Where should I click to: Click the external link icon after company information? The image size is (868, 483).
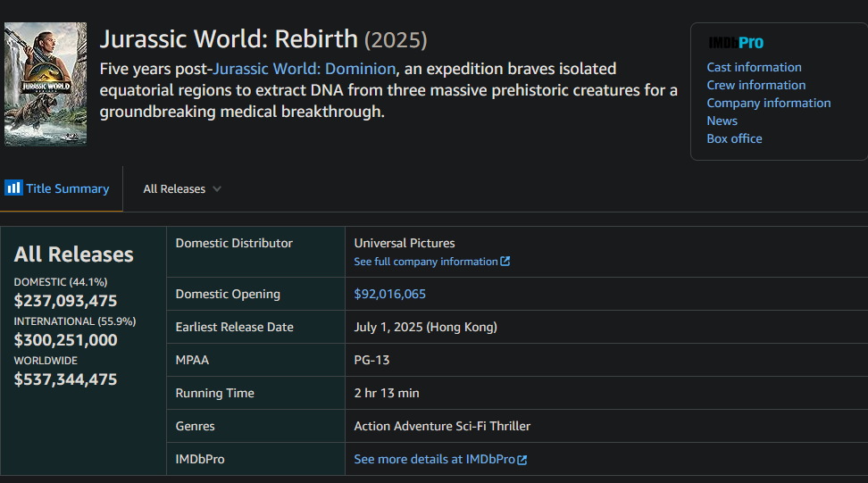pos(505,261)
